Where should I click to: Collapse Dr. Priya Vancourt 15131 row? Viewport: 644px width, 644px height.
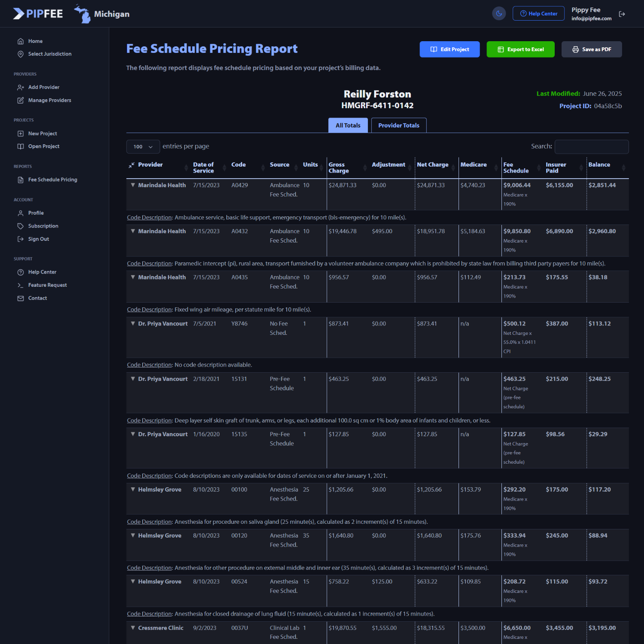click(x=133, y=379)
